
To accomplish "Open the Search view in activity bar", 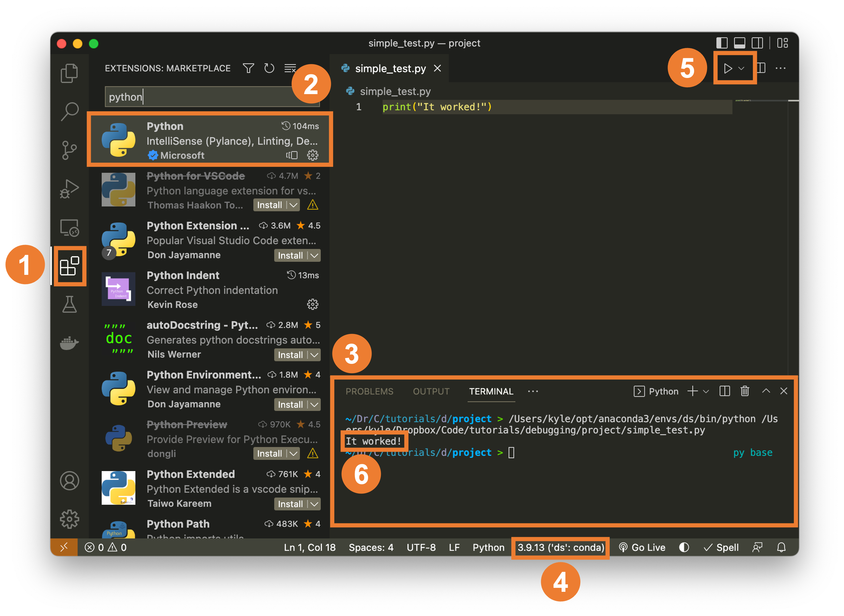I will [x=69, y=111].
